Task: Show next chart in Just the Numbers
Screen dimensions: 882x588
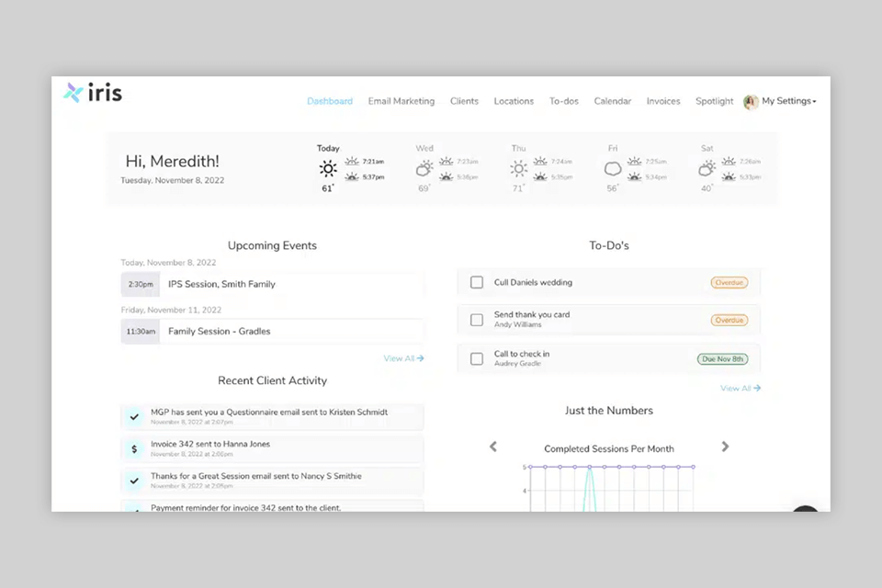Action: [x=725, y=447]
